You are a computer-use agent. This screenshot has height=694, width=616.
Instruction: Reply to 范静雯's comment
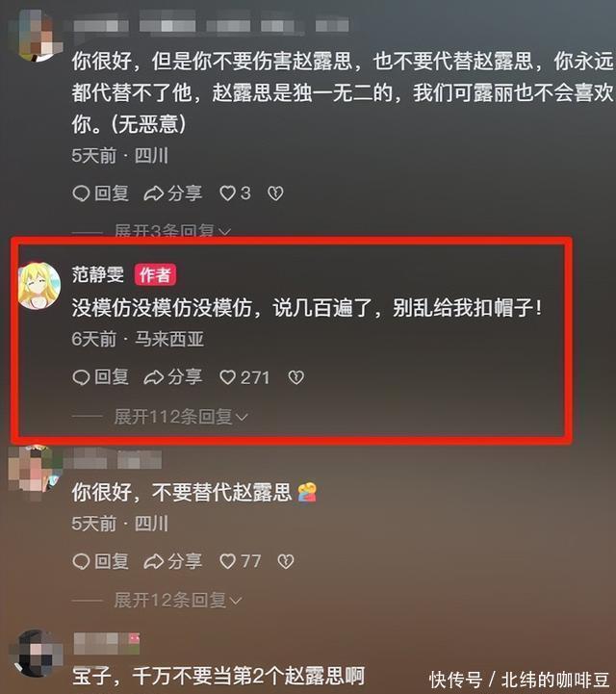[100, 377]
